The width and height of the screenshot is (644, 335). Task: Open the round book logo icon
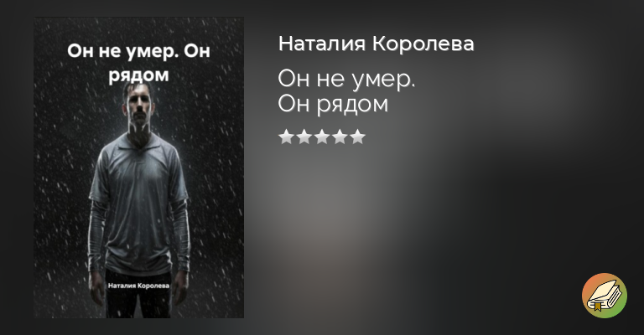tap(604, 296)
